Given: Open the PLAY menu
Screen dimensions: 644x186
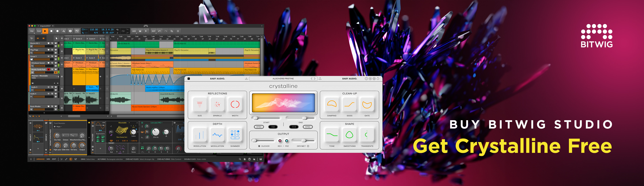Looking at the screenshot, I should 39,31.
